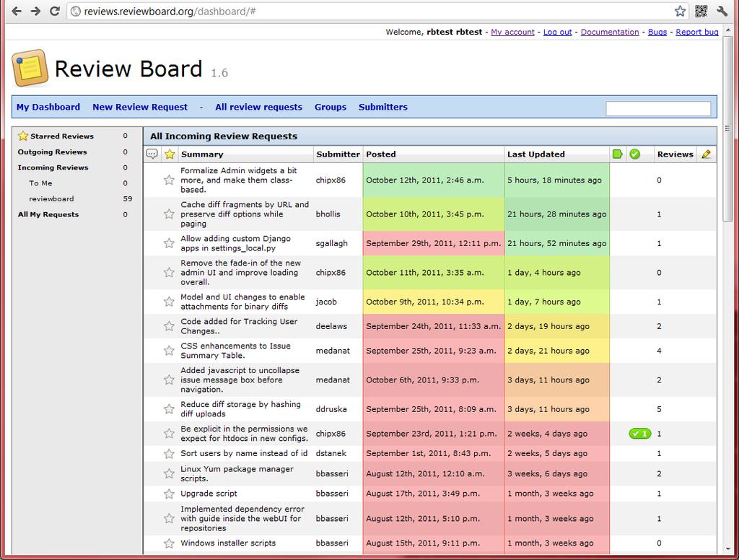The image size is (739, 560).
Task: Bookmark page with address bar star
Action: pos(680,11)
